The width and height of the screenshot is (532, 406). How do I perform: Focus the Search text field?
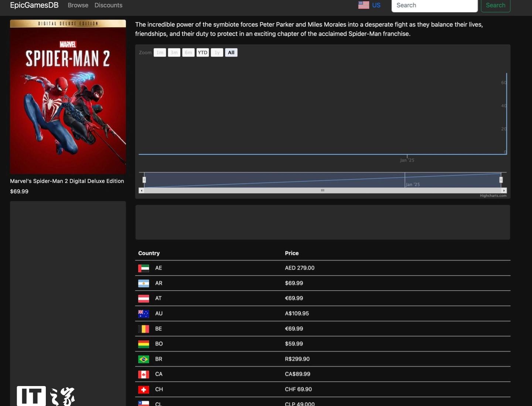coord(434,5)
